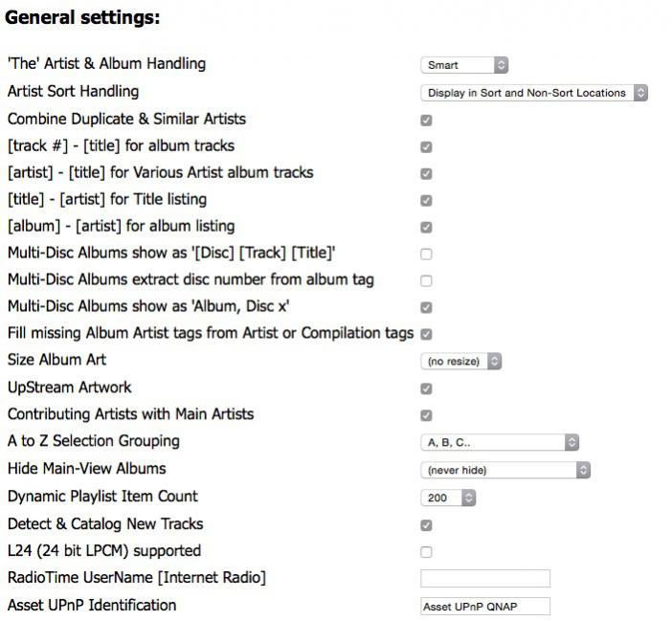The image size is (672, 621).
Task: Open the 'The' Artist & Album Handling dropdown
Action: 464,65
